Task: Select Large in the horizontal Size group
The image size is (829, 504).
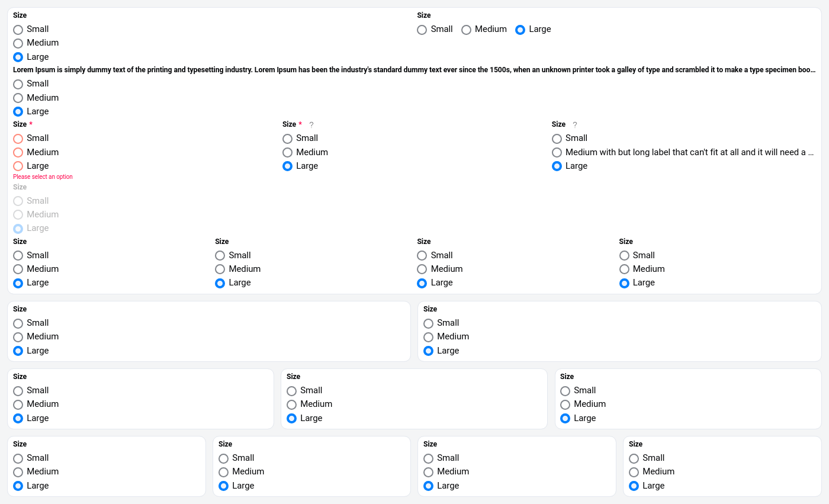Action: pyautogui.click(x=520, y=30)
